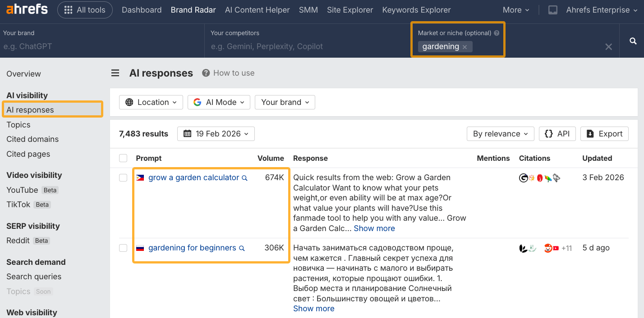Open the 19 Feb 2026 date picker
This screenshot has width=644, height=318.
216,134
